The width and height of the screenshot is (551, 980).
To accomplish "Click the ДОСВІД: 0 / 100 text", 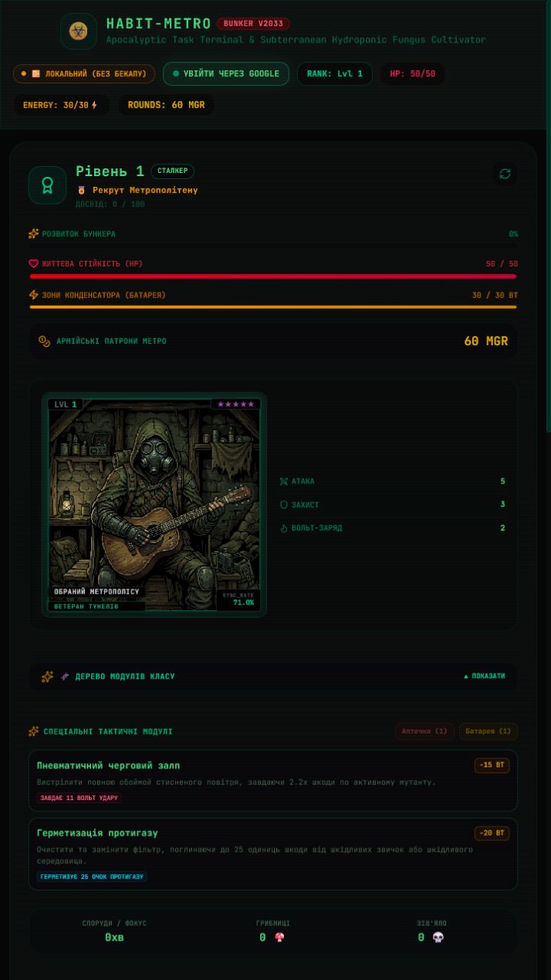I will point(110,205).
